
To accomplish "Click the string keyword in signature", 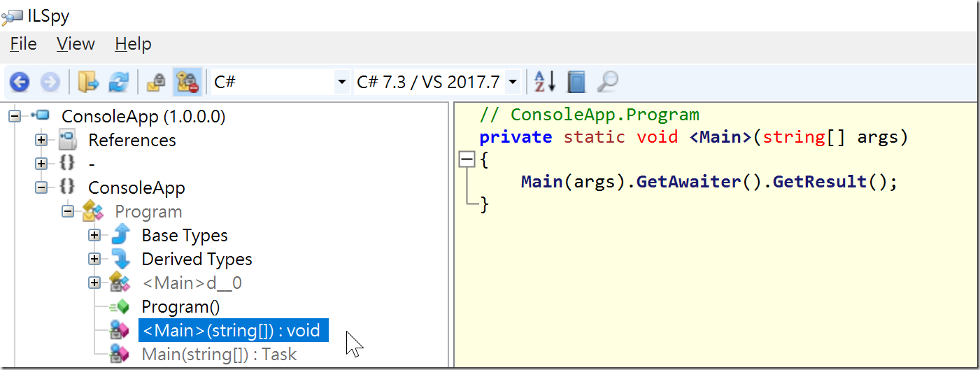I will [794, 136].
